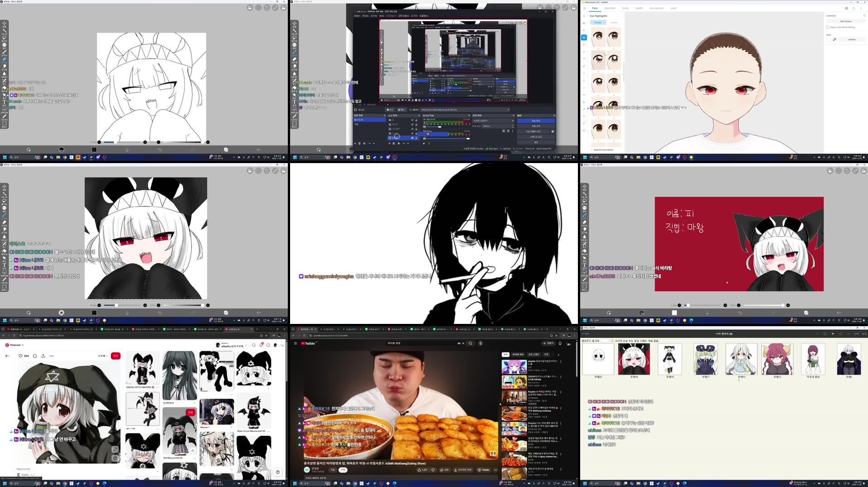Click the Edit Texture button in VRoid
The height and width of the screenshot is (487, 868).
[x=846, y=21]
